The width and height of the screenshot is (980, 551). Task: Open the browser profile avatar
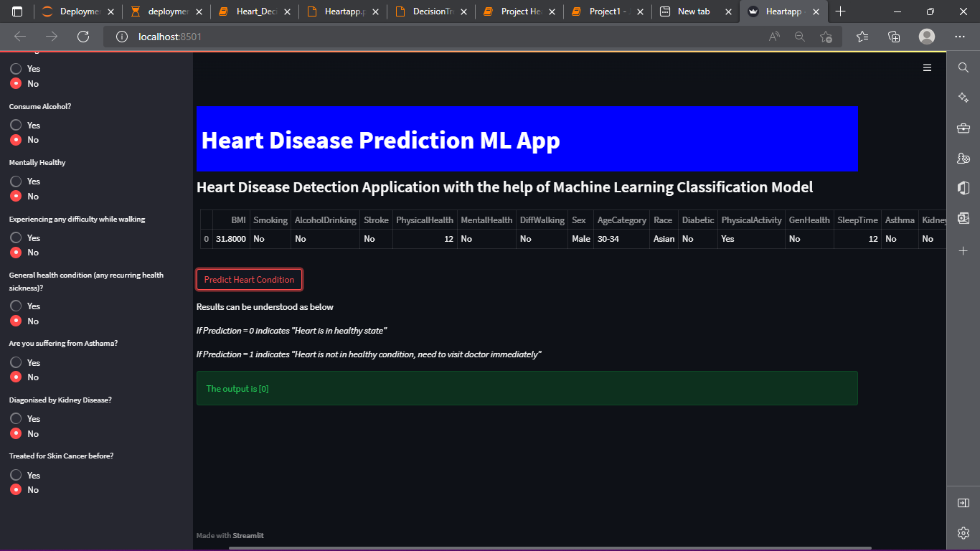[x=927, y=37]
